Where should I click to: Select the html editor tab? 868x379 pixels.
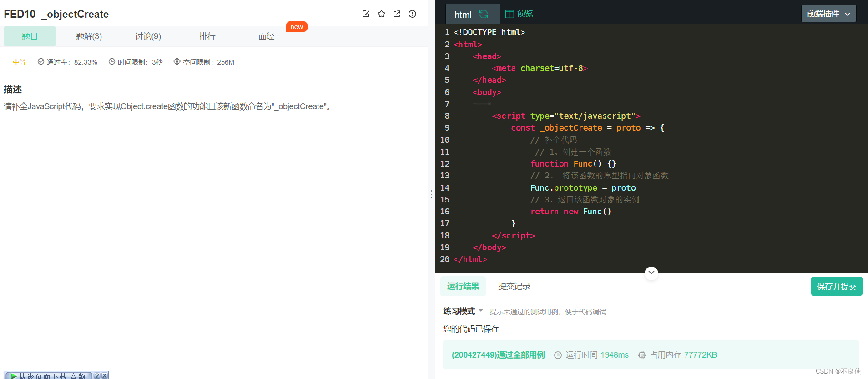472,14
